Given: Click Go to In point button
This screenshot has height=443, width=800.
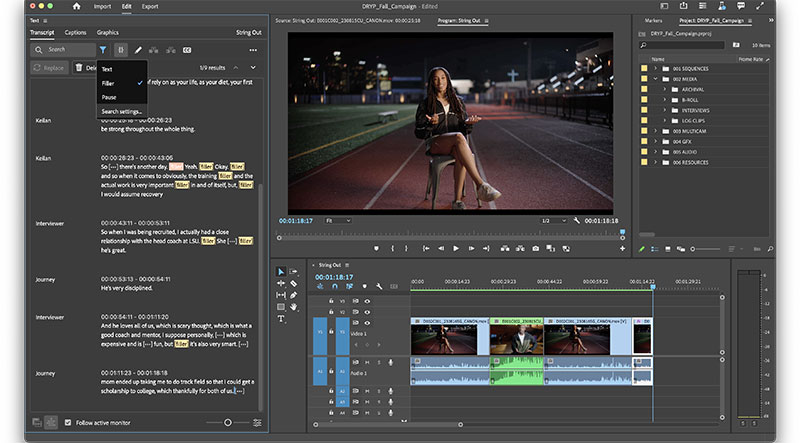Looking at the screenshot, I should point(426,249).
